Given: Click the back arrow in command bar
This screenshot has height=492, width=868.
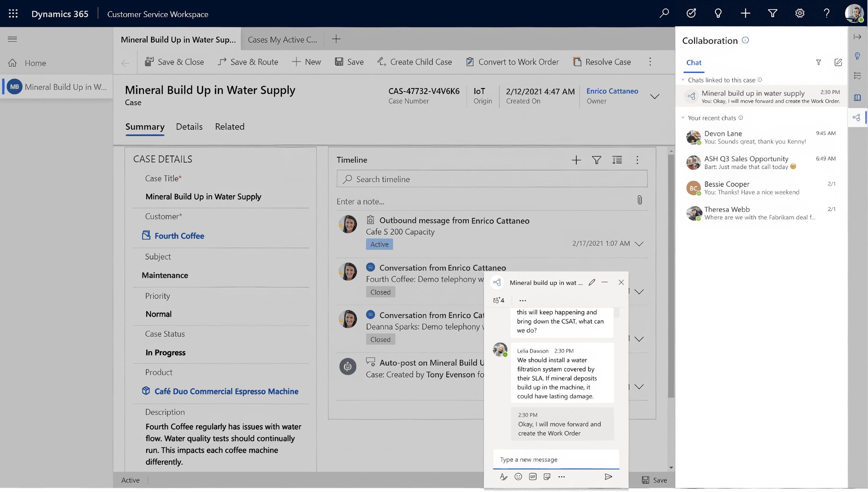Looking at the screenshot, I should coord(126,63).
